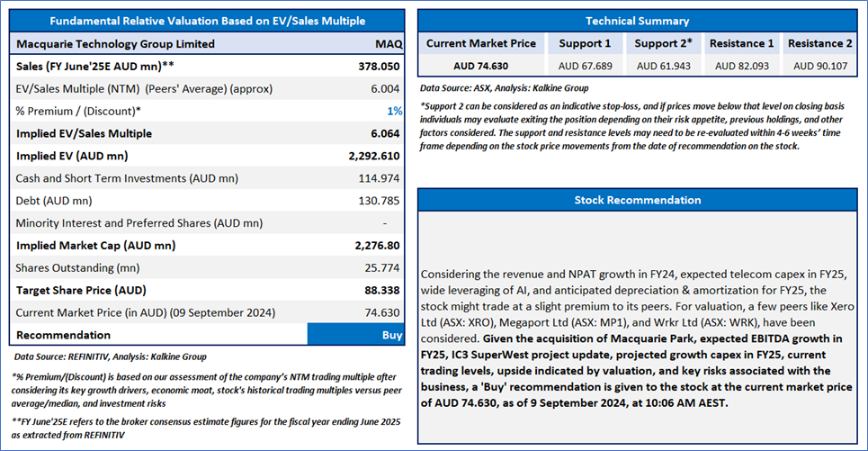Select the '**FY June'25E' footnote text
The image size is (868, 451).
[x=206, y=428]
